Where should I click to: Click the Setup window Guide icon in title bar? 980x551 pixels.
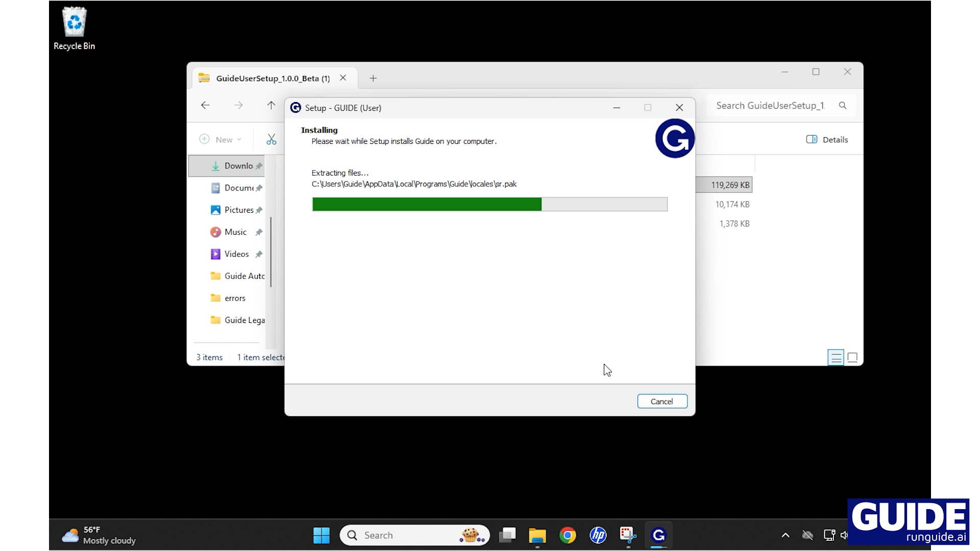tap(296, 108)
